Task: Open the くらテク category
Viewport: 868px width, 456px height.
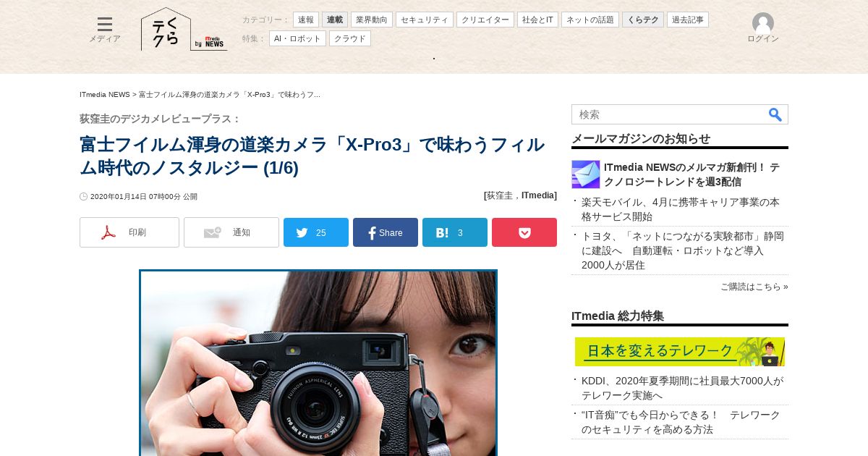Action: pos(643,20)
